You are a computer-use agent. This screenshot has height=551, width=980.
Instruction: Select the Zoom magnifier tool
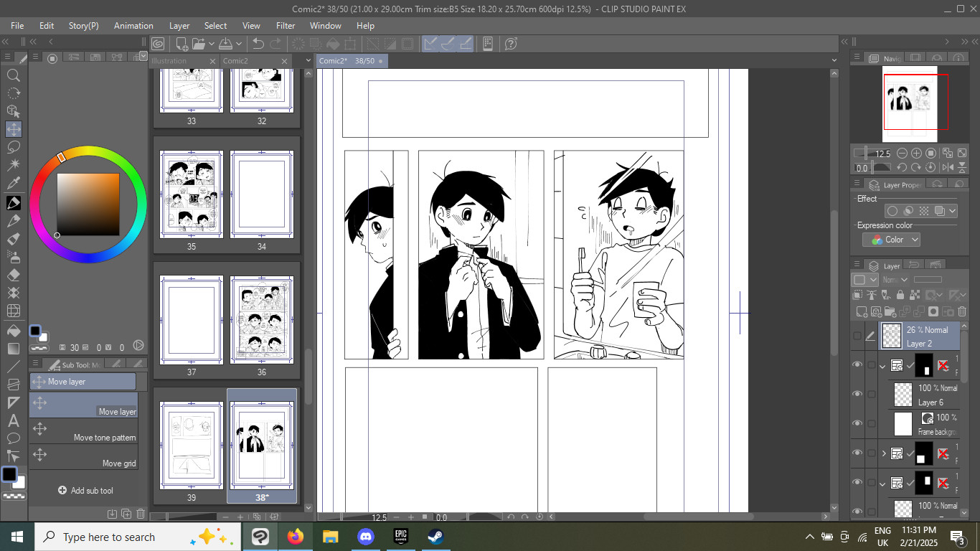coord(13,75)
